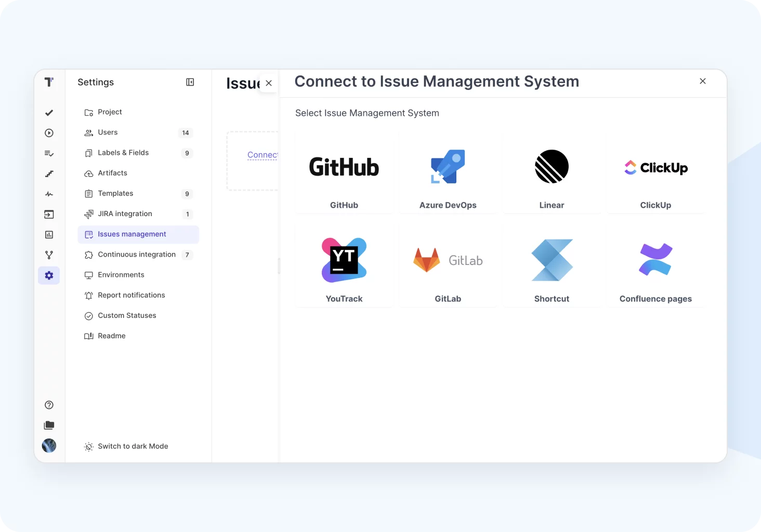761x532 pixels.
Task: Click the checkmark Tests icon in left rail
Action: click(x=49, y=113)
